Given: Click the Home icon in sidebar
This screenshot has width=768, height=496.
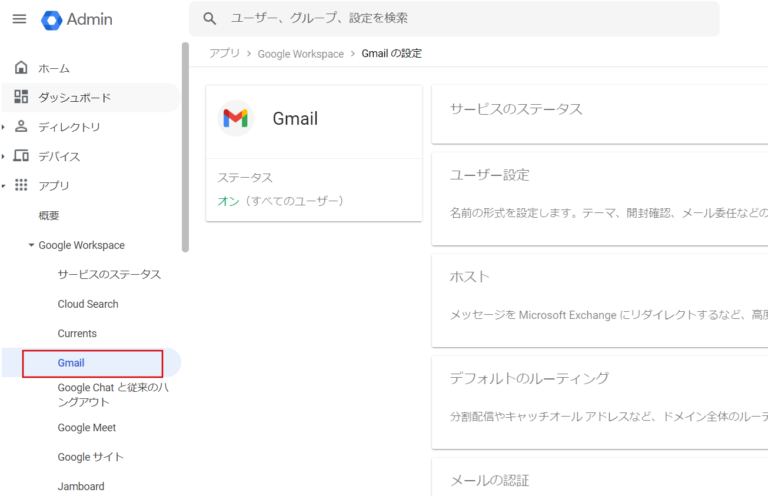Looking at the screenshot, I should (21, 68).
